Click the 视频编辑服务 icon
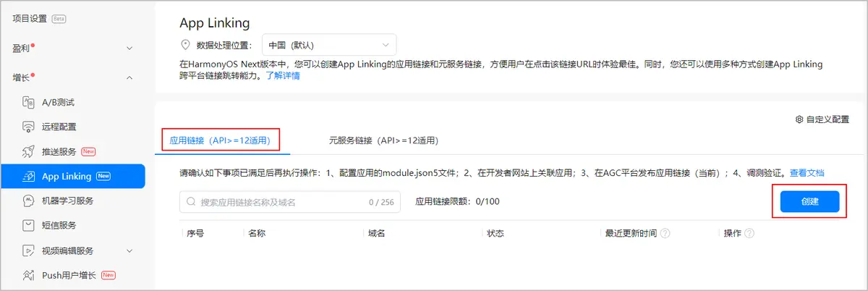868x291 pixels. point(29,250)
